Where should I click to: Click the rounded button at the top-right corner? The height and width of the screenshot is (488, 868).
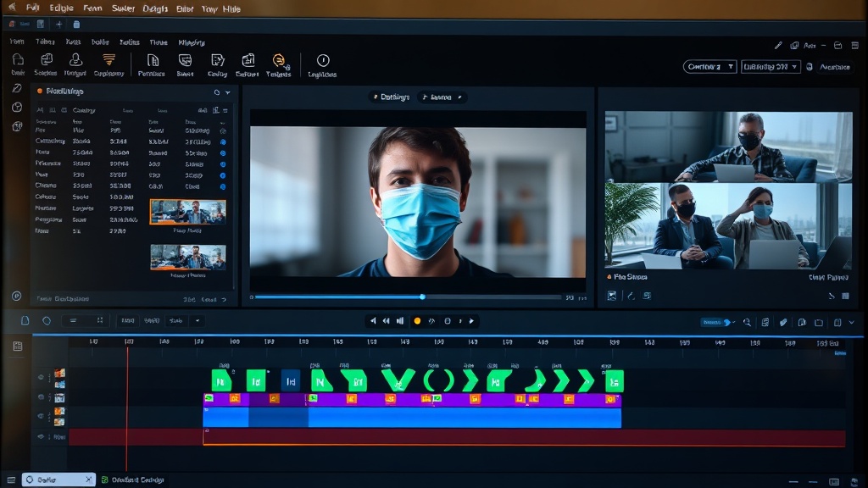pos(835,68)
